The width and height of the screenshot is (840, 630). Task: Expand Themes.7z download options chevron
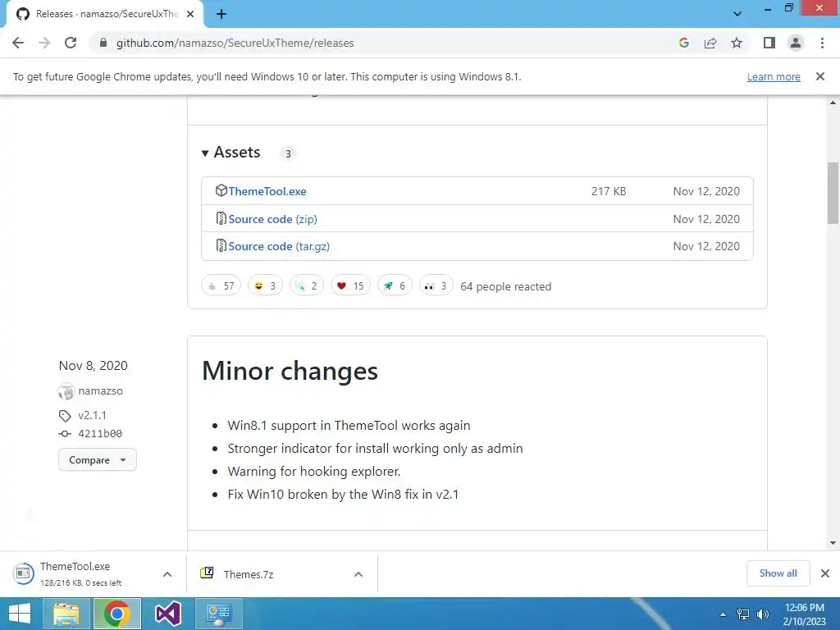pyautogui.click(x=358, y=574)
